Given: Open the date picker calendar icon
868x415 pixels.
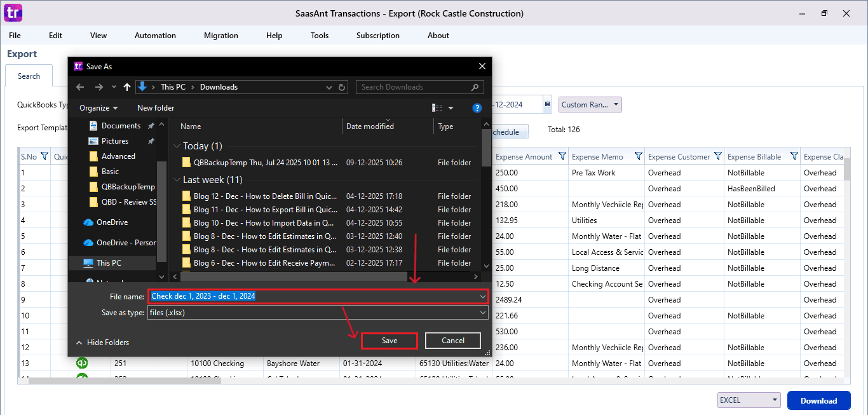Looking at the screenshot, I should [x=547, y=105].
